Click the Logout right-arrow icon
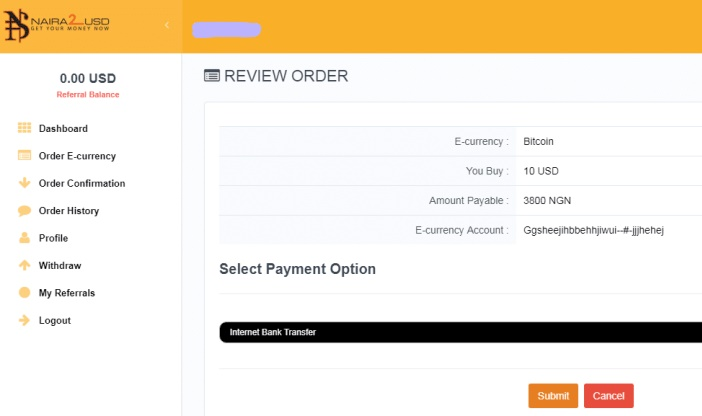This screenshot has width=702, height=416. [x=24, y=320]
